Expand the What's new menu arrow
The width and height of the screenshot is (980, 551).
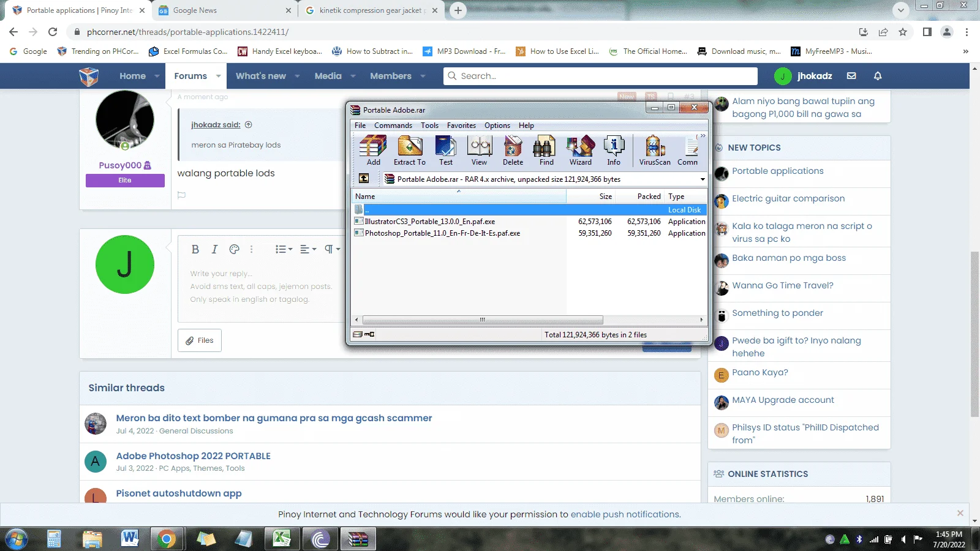[297, 76]
